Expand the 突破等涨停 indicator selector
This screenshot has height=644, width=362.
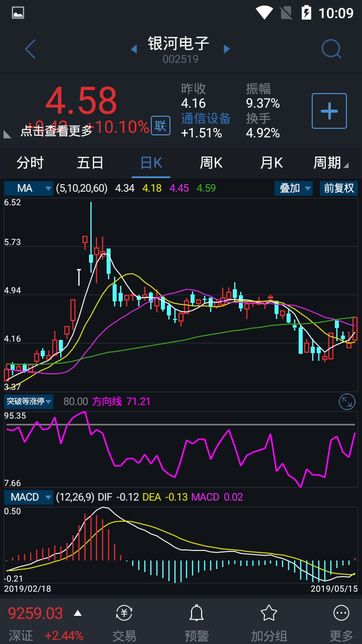[x=29, y=401]
